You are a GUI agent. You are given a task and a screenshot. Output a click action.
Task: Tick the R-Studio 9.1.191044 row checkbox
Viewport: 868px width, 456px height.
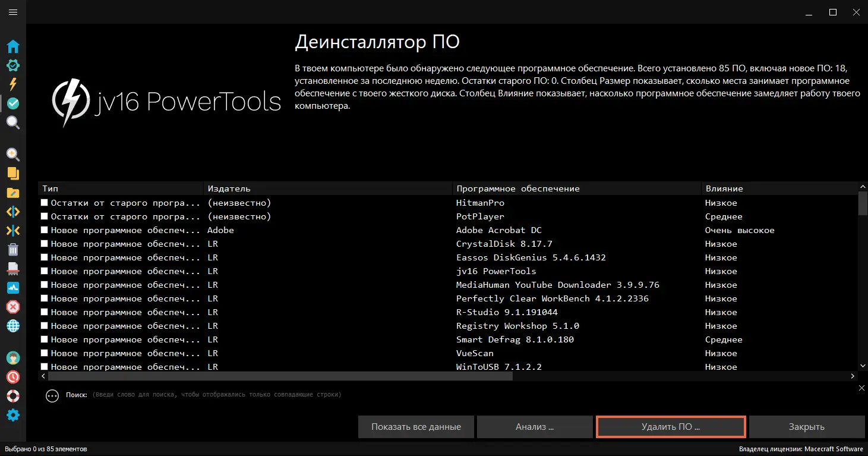tap(45, 312)
